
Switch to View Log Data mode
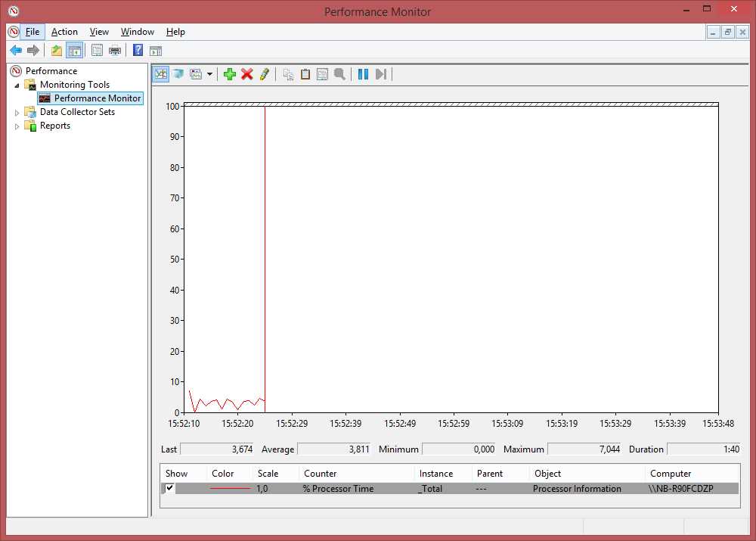(179, 73)
